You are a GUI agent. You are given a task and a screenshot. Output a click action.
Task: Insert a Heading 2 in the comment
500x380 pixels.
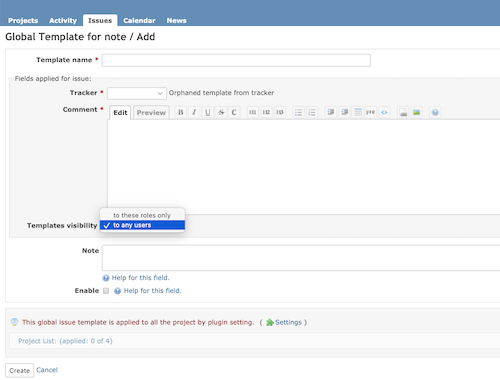click(x=266, y=112)
